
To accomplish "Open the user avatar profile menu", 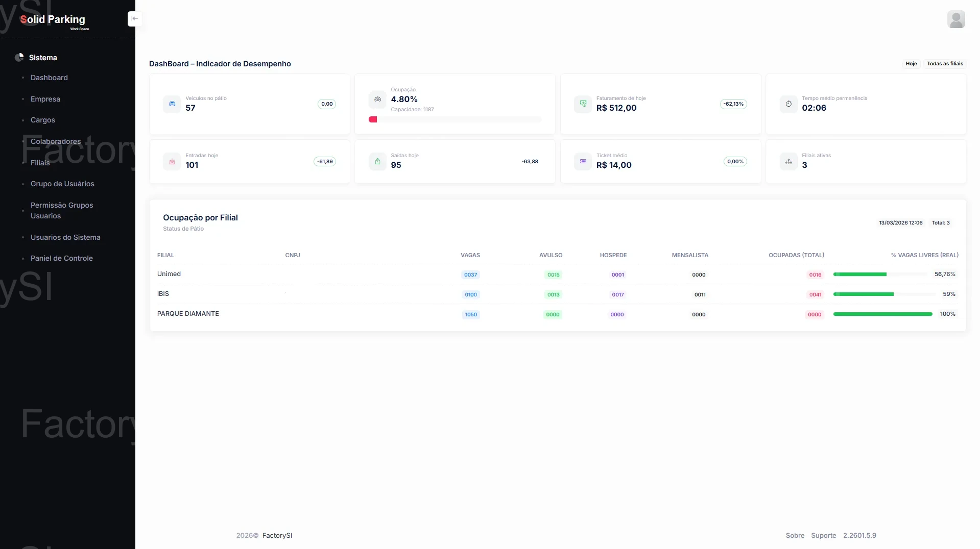I will (x=956, y=19).
